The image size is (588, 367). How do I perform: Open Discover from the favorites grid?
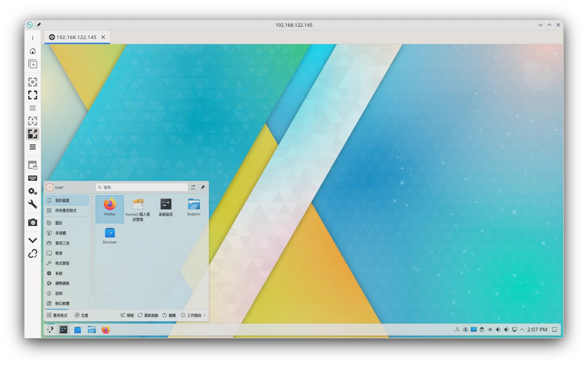pos(110,235)
